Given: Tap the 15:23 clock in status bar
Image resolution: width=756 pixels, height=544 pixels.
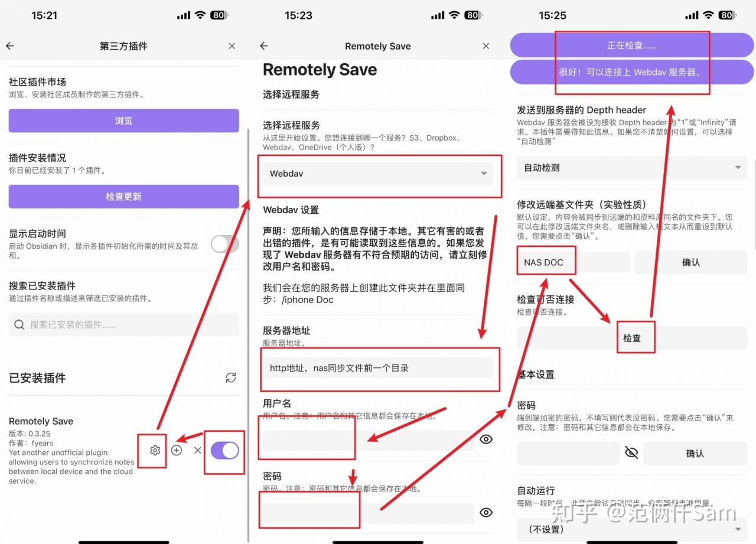Looking at the screenshot, I should (x=298, y=15).
